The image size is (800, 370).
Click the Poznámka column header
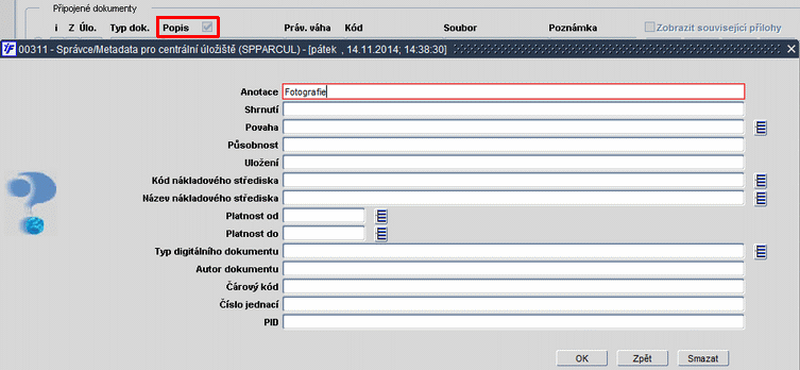click(573, 28)
